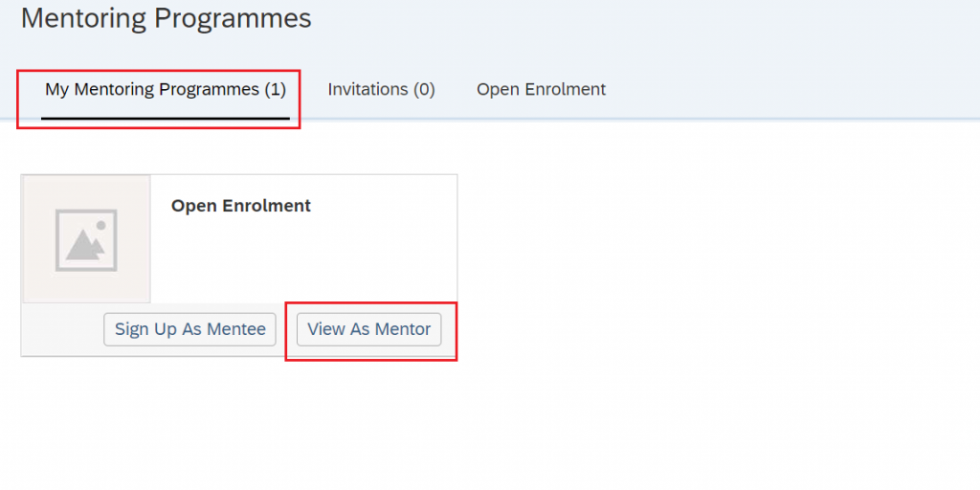Screen dimensions: 980x490
Task: Open the My Mentoring Programmes tab
Action: coord(165,89)
